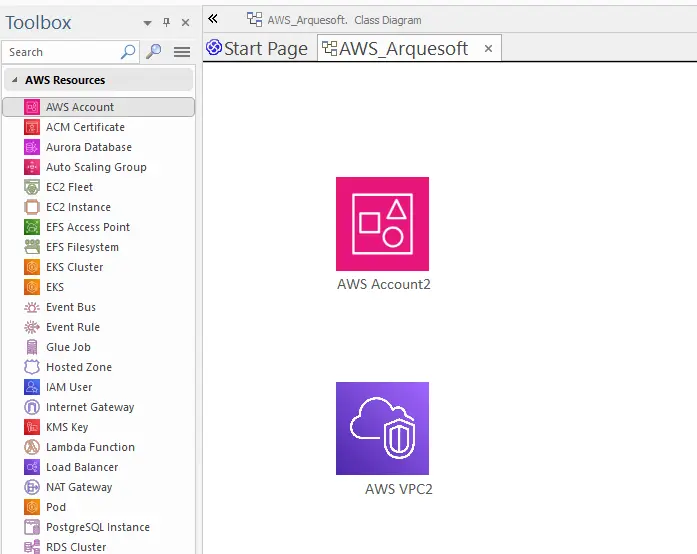The height and width of the screenshot is (554, 697).
Task: Switch to the Start Page tab
Action: click(257, 48)
